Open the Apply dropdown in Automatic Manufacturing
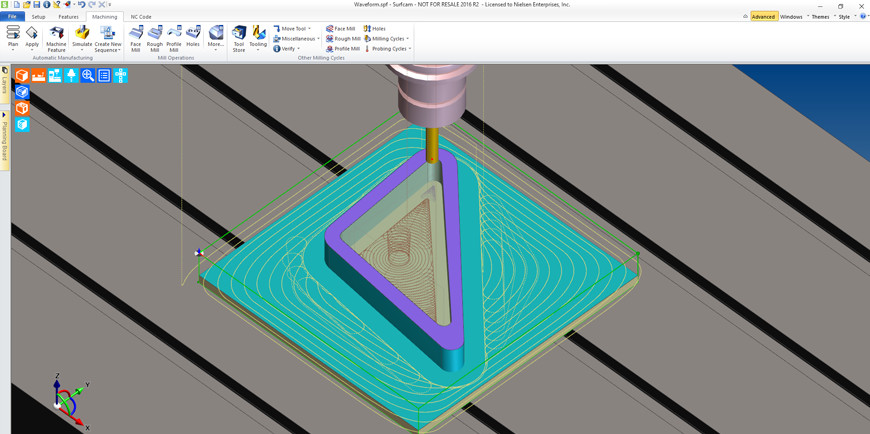Image resolution: width=870 pixels, height=434 pixels. tap(32, 39)
